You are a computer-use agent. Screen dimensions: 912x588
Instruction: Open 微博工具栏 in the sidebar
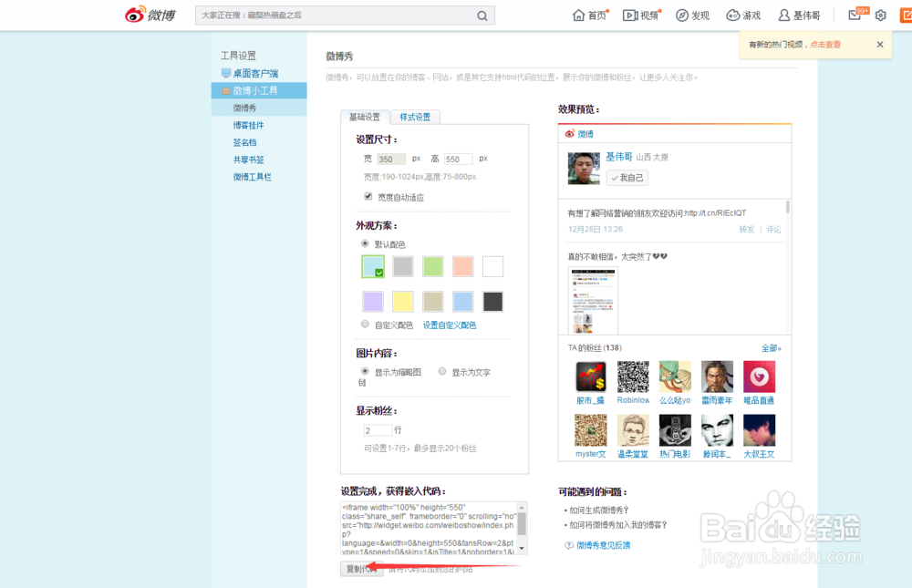click(252, 177)
